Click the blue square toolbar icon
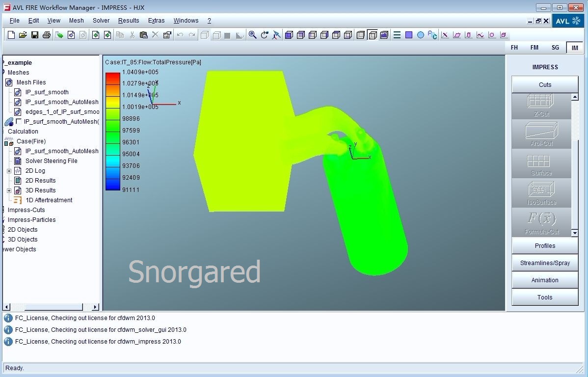Viewport: 588px width, 377px height. click(409, 35)
